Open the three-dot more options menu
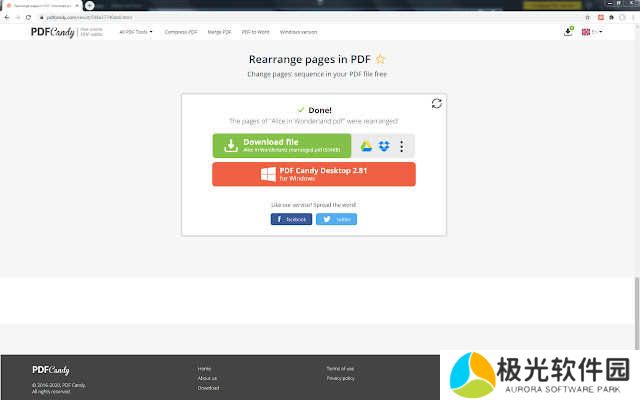Image resolution: width=640 pixels, height=400 pixels. click(x=402, y=147)
